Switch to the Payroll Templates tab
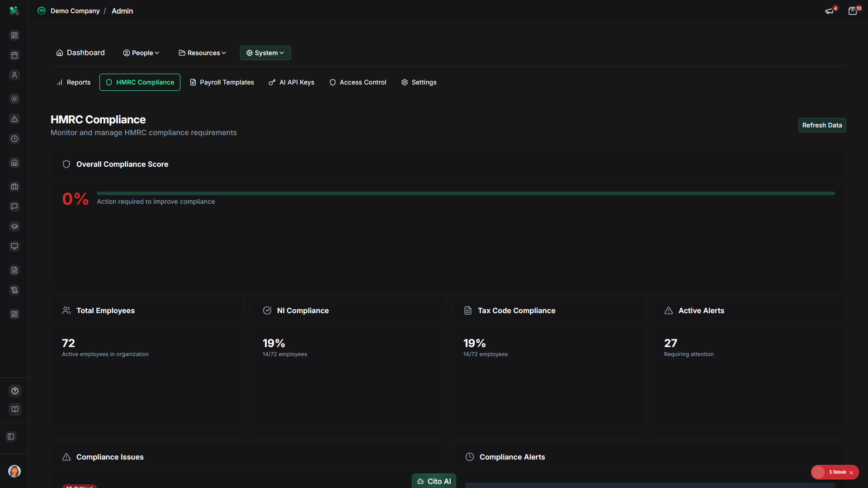 222,82
